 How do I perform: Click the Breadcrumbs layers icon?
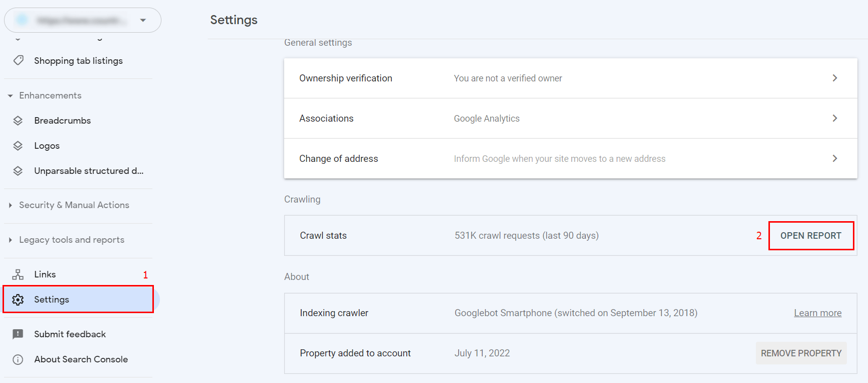pyautogui.click(x=18, y=121)
